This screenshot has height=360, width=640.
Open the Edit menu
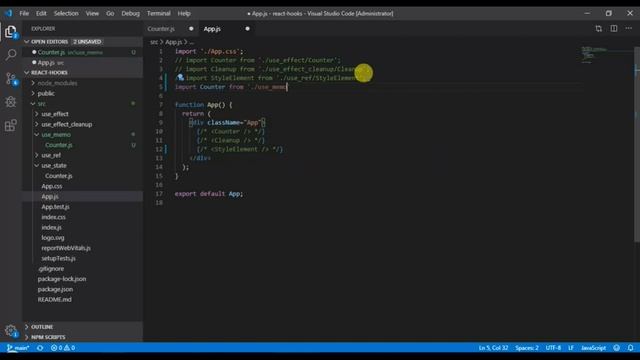point(41,13)
